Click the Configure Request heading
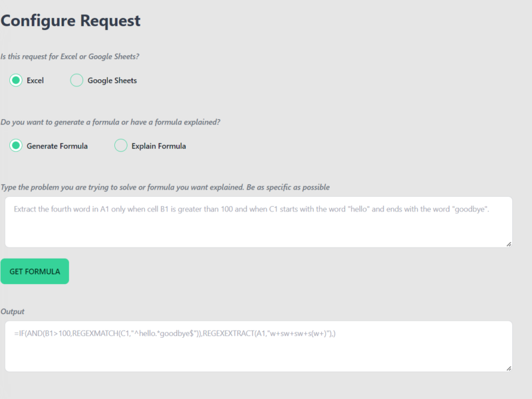The height and width of the screenshot is (399, 532). [x=70, y=21]
